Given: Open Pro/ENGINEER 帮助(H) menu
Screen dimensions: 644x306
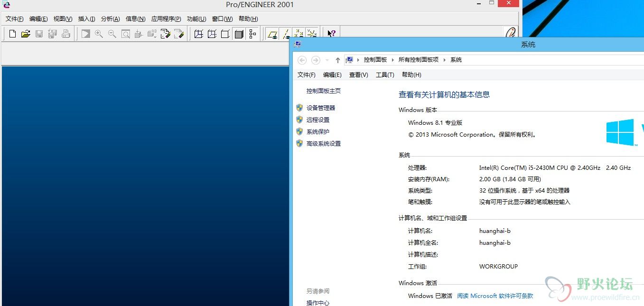Looking at the screenshot, I should [x=248, y=19].
